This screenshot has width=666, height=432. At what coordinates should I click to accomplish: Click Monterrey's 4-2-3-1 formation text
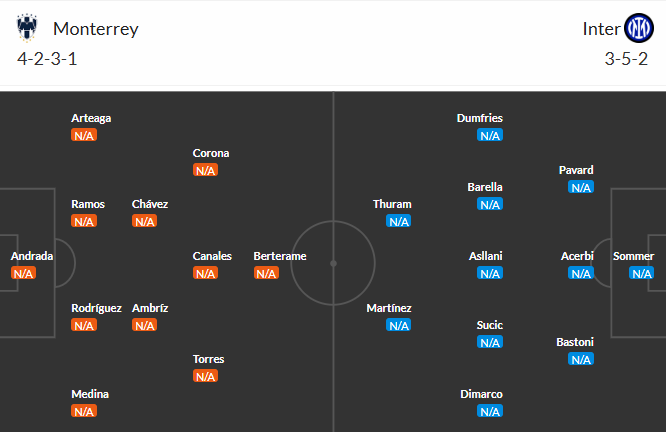47,58
